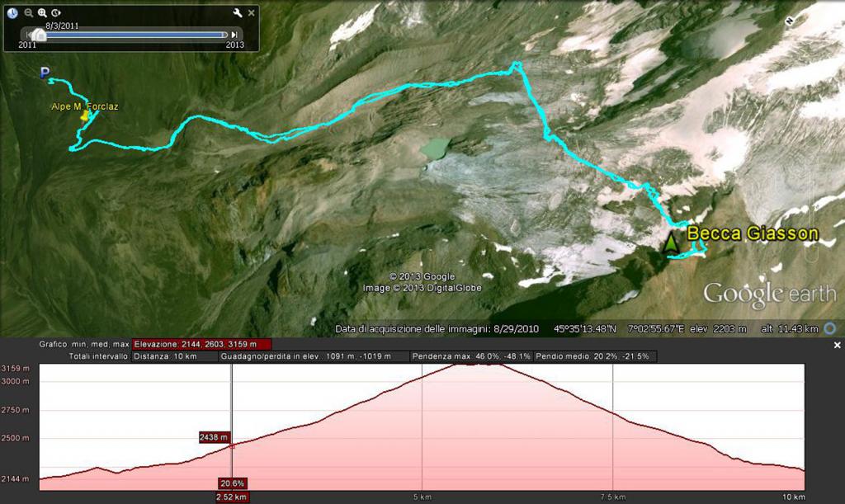Screen dimensions: 845x504
Task: Click the green Becca Giasson summit marker
Action: pyautogui.click(x=671, y=243)
